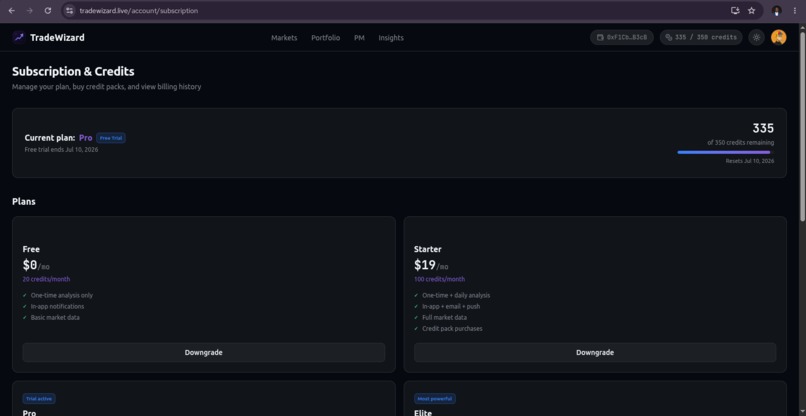Image resolution: width=806 pixels, height=416 pixels.
Task: Click the $19/mo Starter price
Action: tap(431, 265)
